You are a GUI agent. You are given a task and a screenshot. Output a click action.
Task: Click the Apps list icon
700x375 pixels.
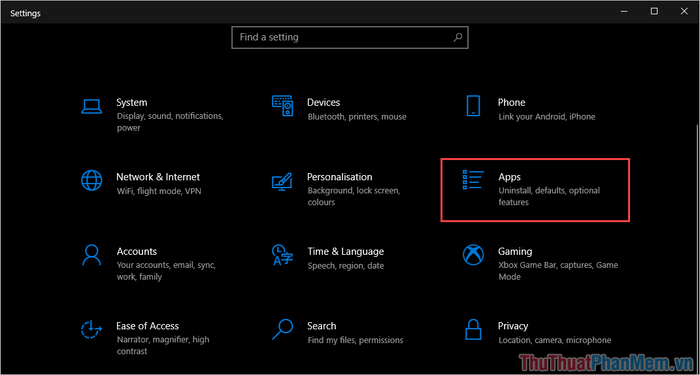coord(473,180)
